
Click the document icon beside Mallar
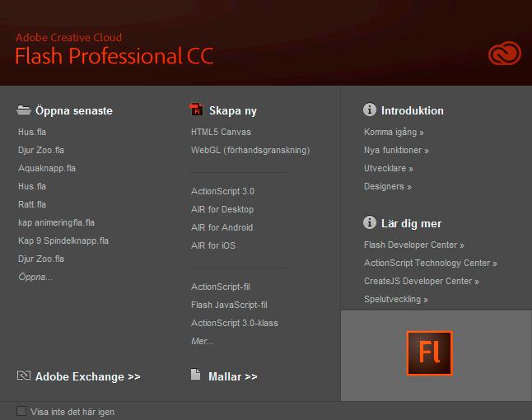195,375
